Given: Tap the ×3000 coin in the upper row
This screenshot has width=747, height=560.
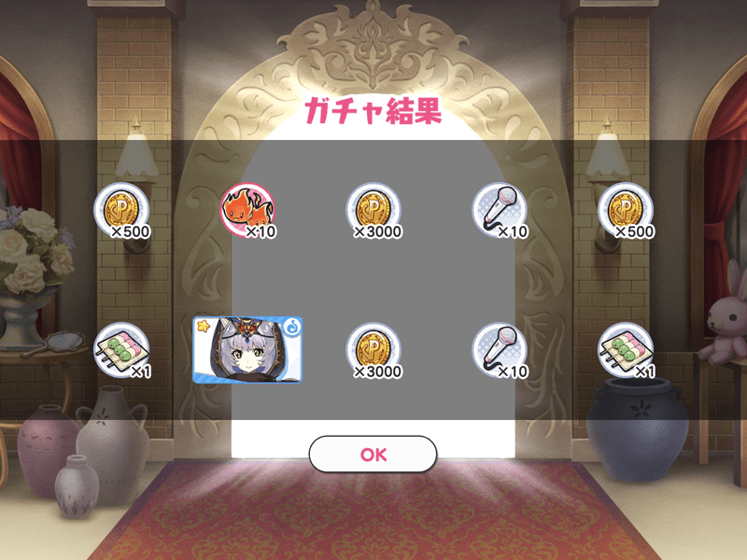Looking at the screenshot, I should click(374, 211).
